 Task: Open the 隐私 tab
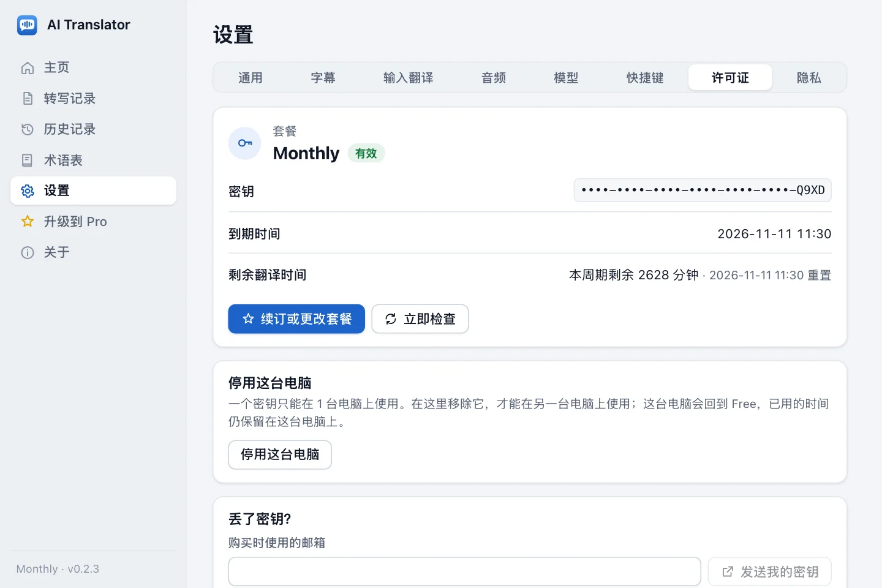[x=809, y=78]
